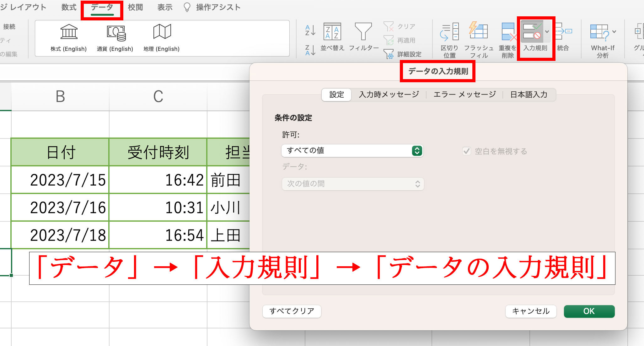Sort descending with the Z to A icon
The image size is (644, 346).
click(310, 50)
